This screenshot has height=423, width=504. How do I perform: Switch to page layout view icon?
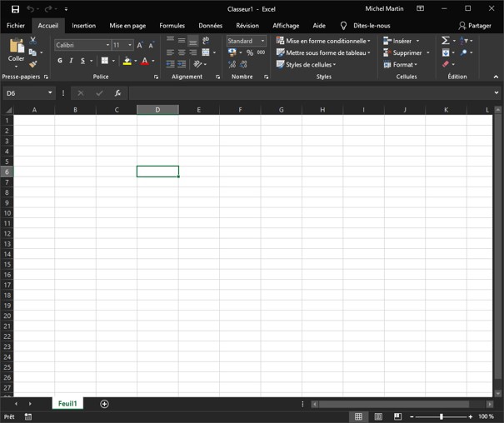pos(378,416)
